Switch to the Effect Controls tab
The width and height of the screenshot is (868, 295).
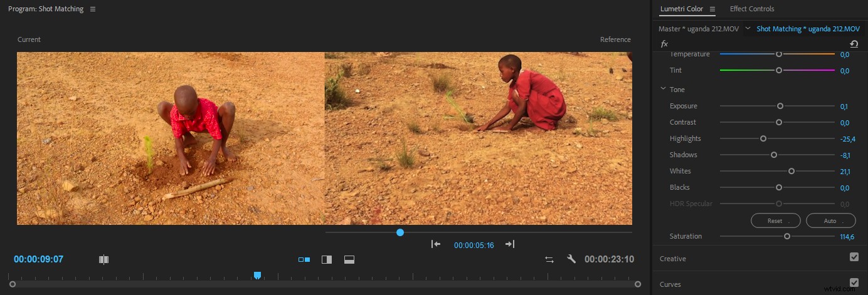(x=752, y=9)
